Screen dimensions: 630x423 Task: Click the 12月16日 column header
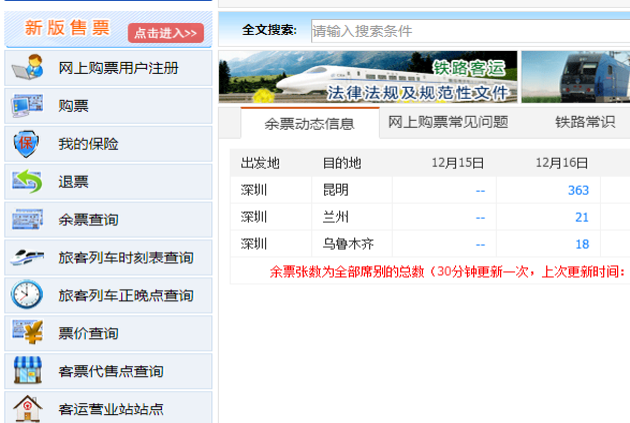pyautogui.click(x=562, y=163)
